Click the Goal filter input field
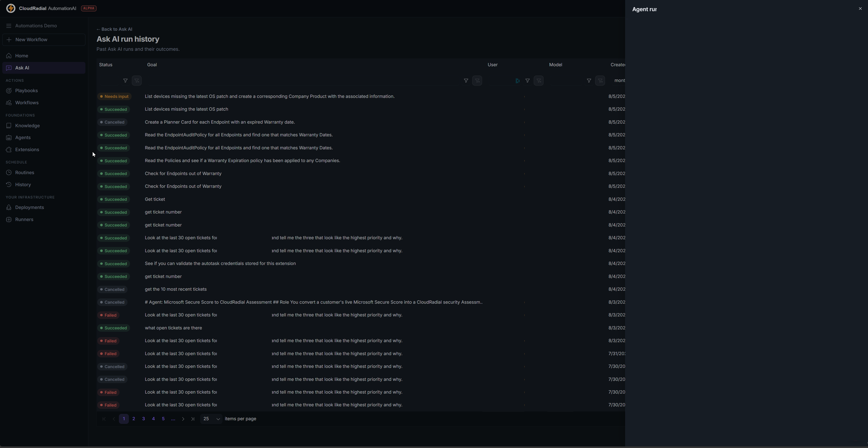Screen dimensions: 868x448 pyautogui.click(x=303, y=81)
